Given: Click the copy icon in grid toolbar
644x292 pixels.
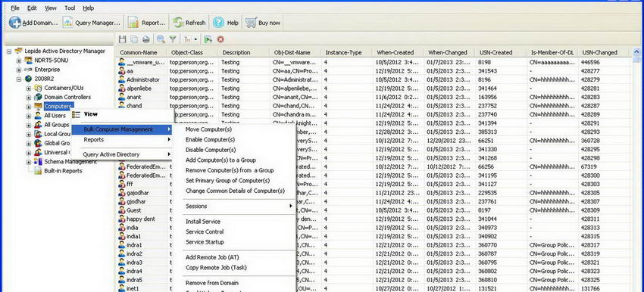Looking at the screenshot, I should (x=134, y=39).
